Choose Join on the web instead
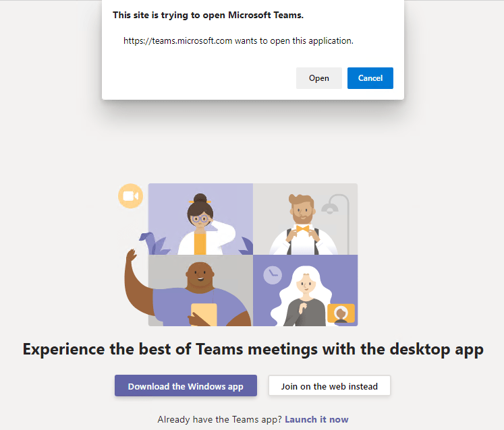This screenshot has height=430, width=504. click(329, 386)
